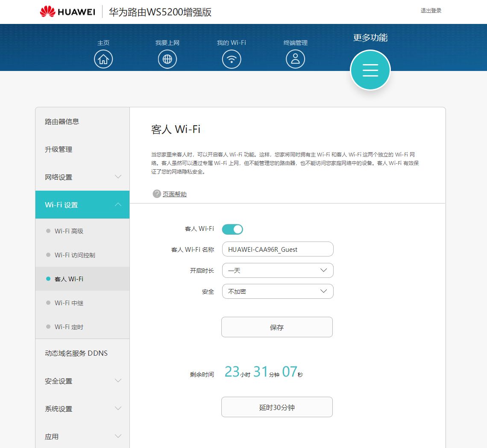Open the 我要上网 globe icon
This screenshot has height=448, width=487.
pos(167,59)
